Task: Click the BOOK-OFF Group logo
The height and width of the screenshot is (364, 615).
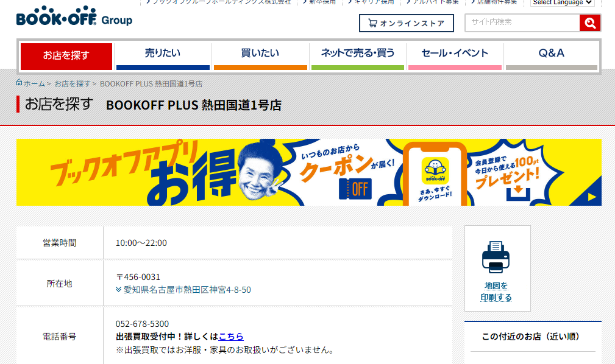Action: point(74,19)
